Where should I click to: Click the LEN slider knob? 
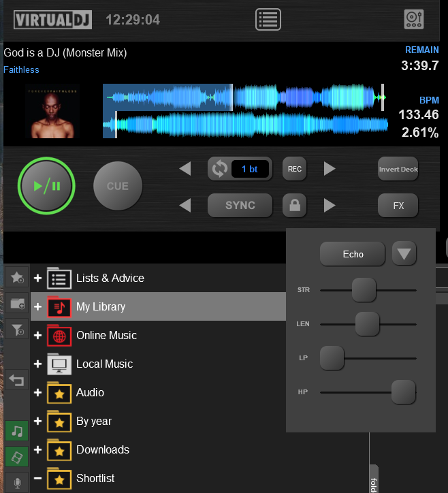[367, 324]
